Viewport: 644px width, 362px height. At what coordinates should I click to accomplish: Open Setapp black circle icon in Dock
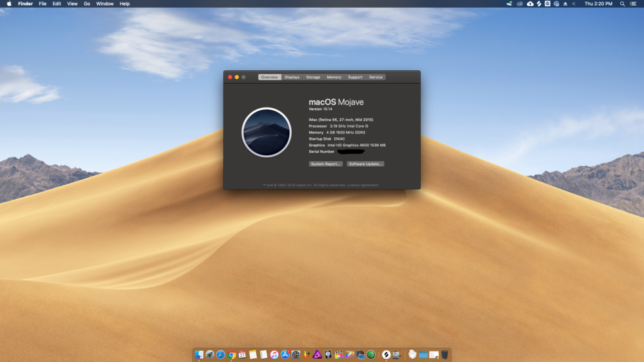click(x=386, y=355)
